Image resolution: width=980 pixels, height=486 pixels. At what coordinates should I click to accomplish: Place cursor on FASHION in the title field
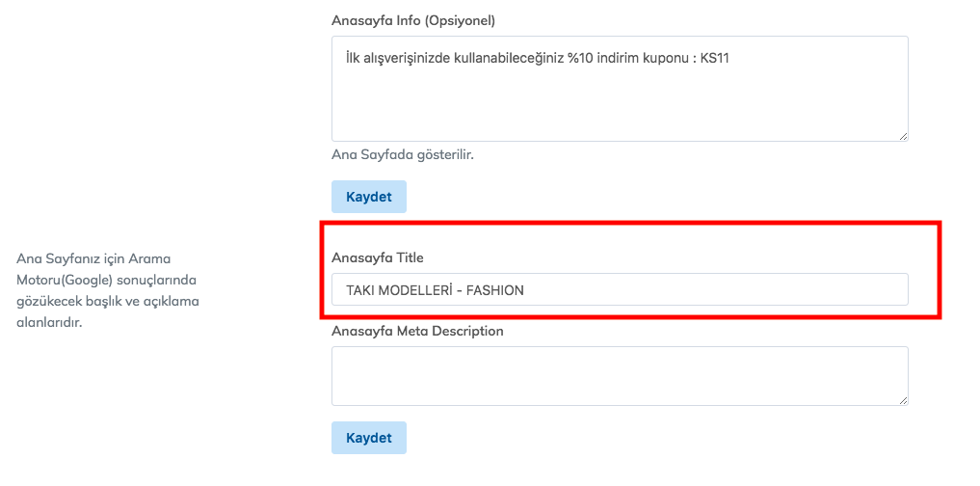click(495, 290)
